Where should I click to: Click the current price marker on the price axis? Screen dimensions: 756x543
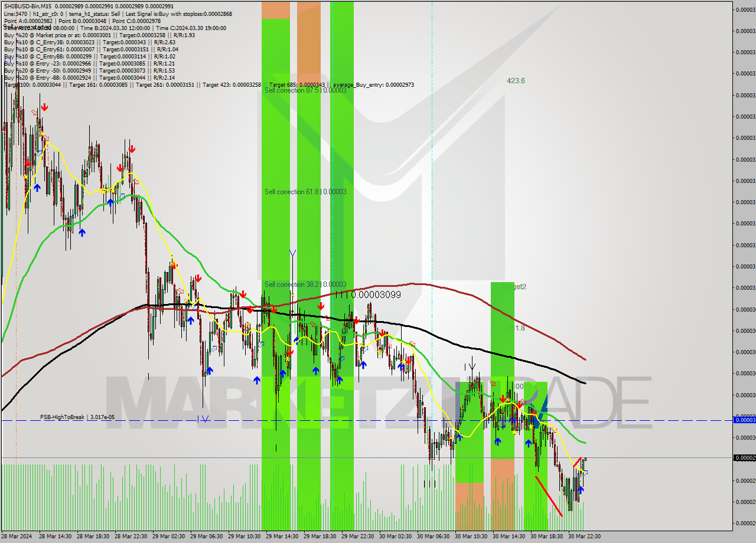click(744, 457)
